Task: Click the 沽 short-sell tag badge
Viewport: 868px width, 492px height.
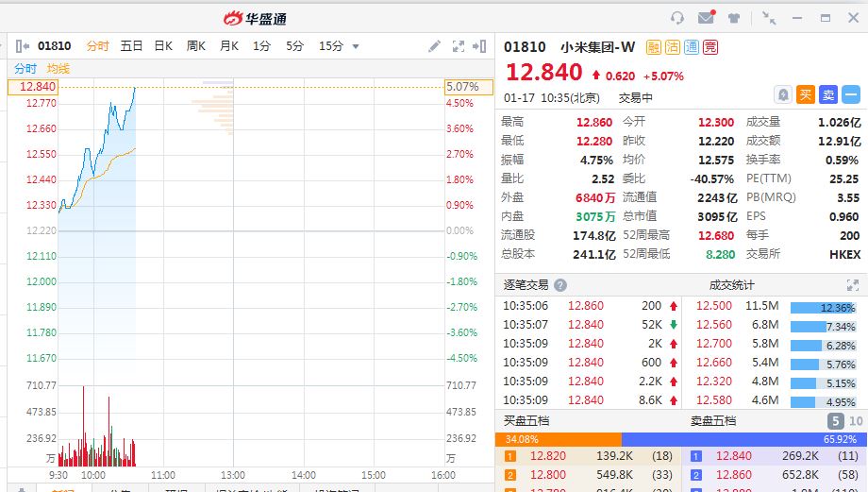Action: point(673,47)
